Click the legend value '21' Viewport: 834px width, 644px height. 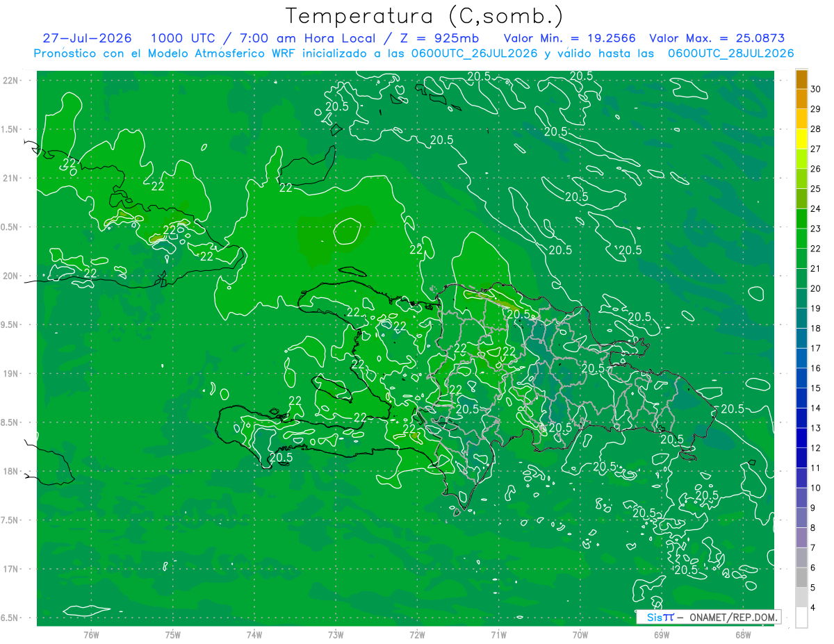click(816, 268)
